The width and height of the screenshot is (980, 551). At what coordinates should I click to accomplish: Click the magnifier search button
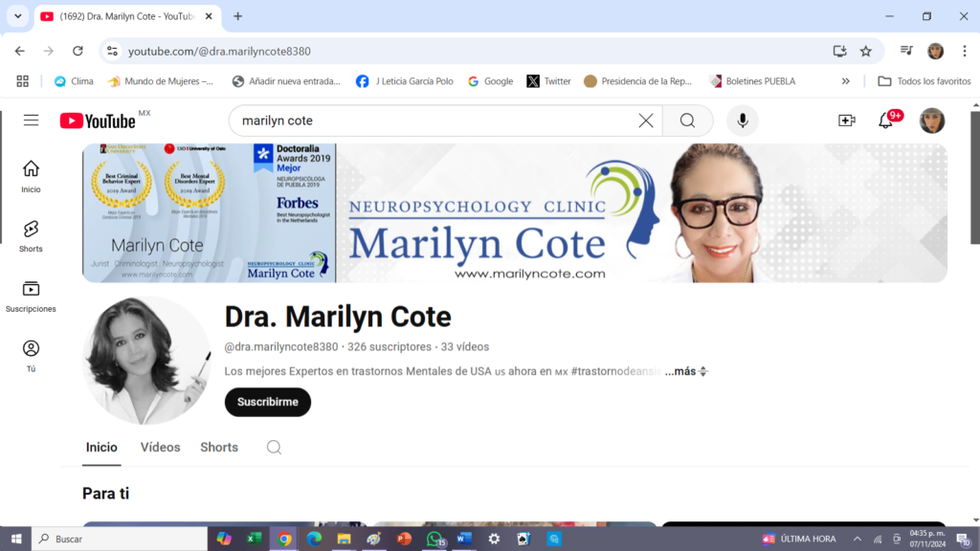tap(687, 121)
